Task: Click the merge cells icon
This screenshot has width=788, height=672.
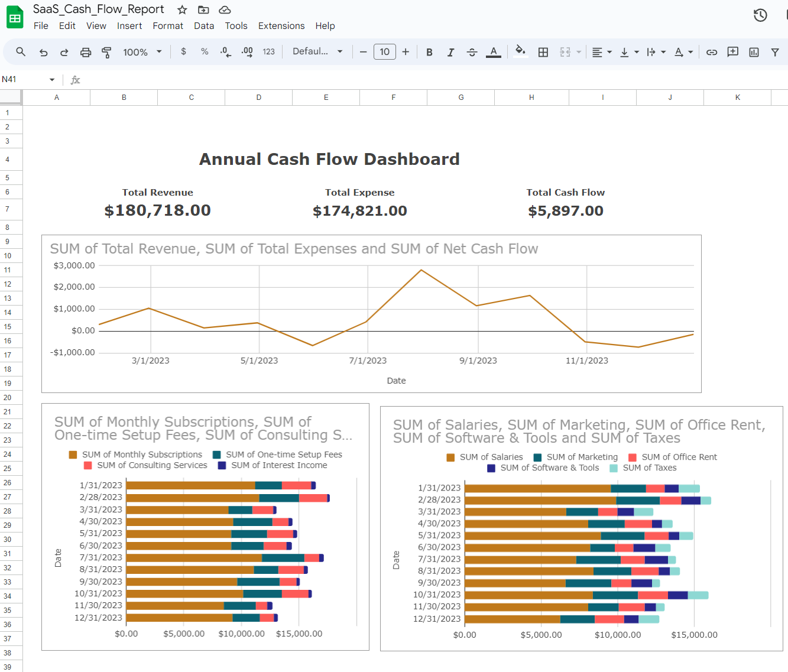Action: [x=565, y=52]
